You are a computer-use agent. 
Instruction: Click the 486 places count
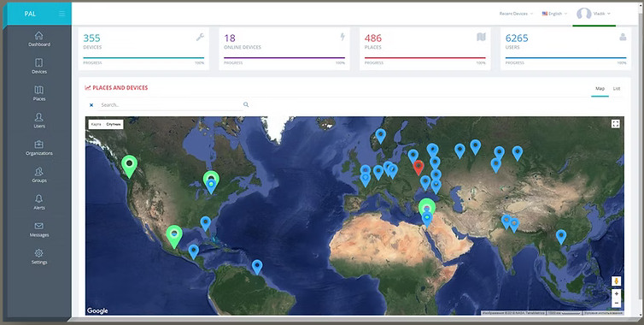373,38
